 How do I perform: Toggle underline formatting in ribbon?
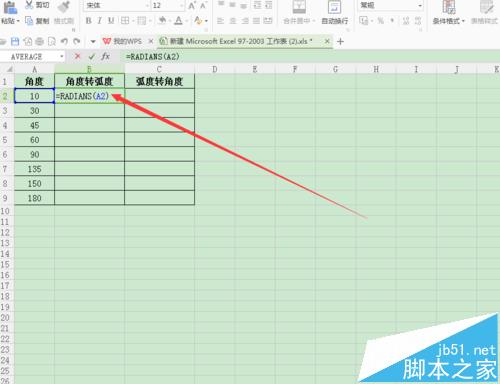coord(111,21)
